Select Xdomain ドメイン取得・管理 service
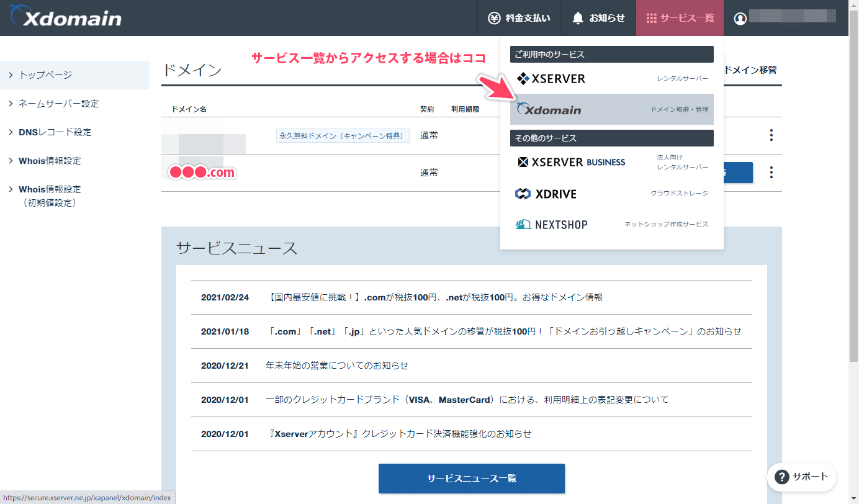 pyautogui.click(x=612, y=109)
